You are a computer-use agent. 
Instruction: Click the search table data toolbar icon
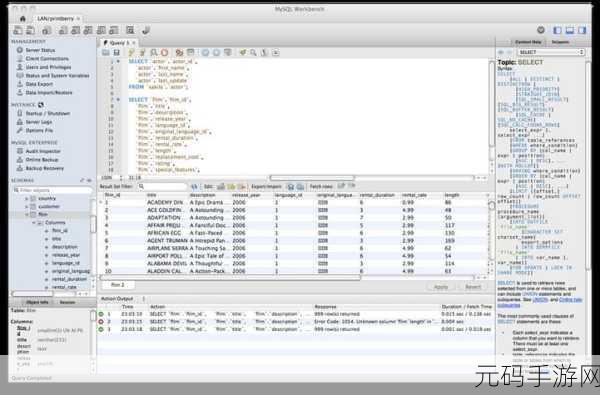coord(130,30)
